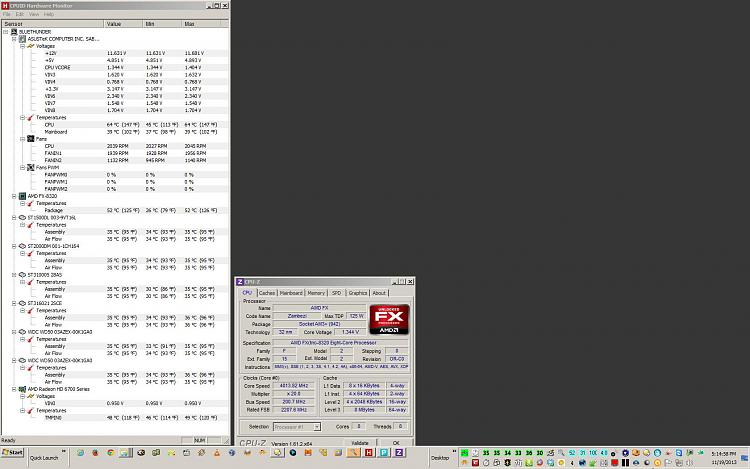Switch to the Graphics tab in CPU-Z
This screenshot has height=469, width=750.
(x=358, y=293)
